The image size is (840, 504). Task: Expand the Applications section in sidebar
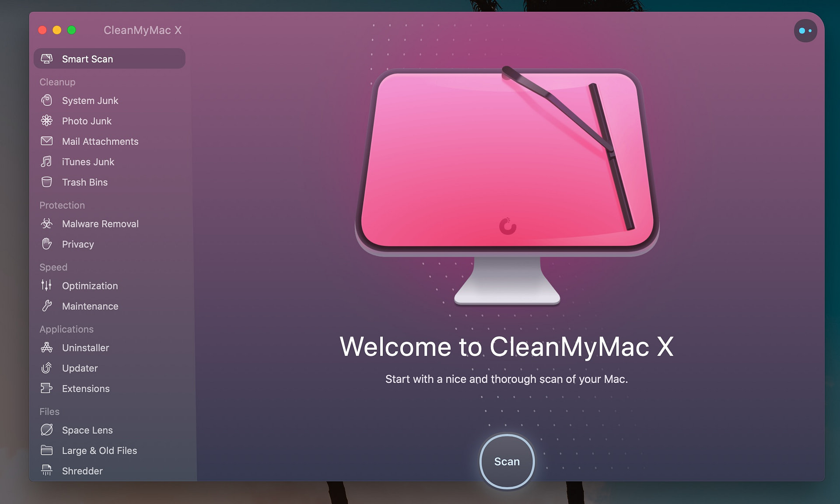click(x=66, y=329)
